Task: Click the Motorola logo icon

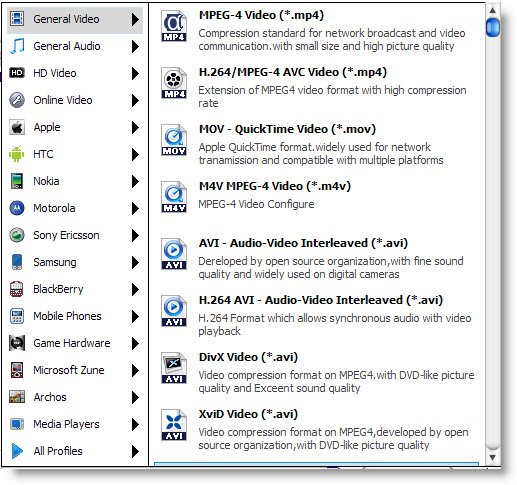Action: point(17,208)
